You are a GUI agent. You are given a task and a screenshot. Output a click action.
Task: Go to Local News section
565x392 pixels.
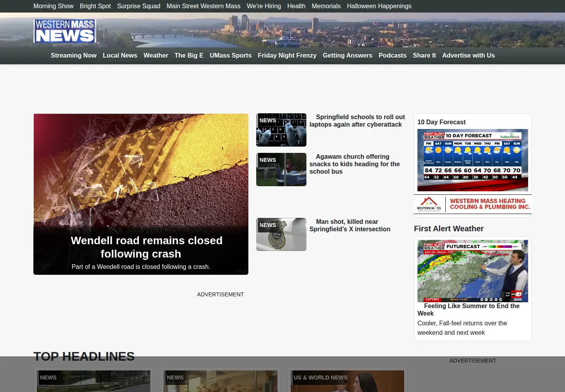pos(120,56)
